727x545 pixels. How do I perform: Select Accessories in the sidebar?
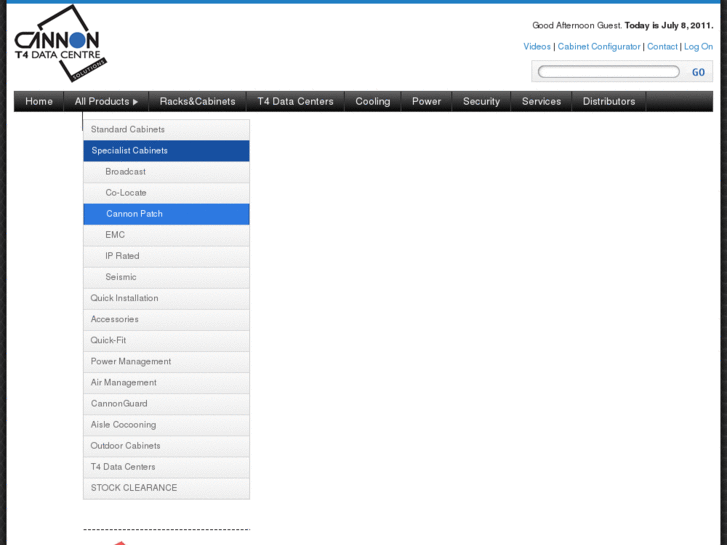click(166, 320)
